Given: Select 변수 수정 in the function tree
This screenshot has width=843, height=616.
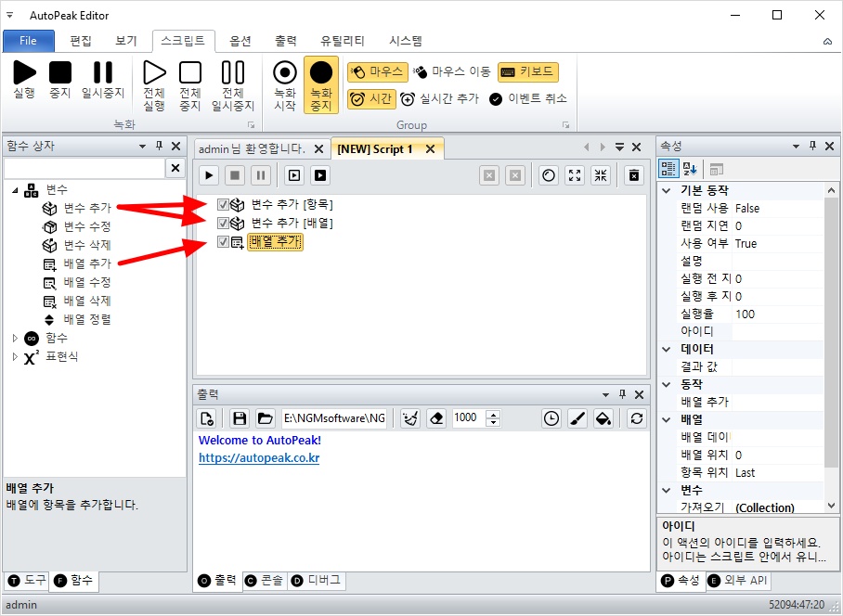Looking at the screenshot, I should (x=87, y=226).
